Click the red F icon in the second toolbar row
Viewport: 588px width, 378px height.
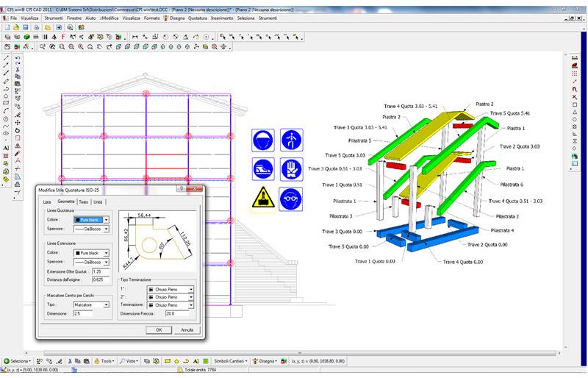(x=62, y=36)
